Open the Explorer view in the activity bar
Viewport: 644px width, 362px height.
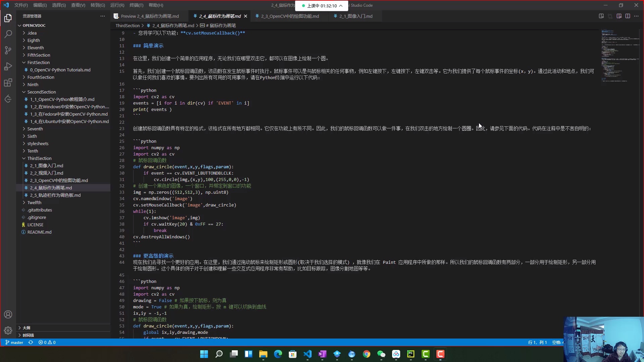coord(8,18)
